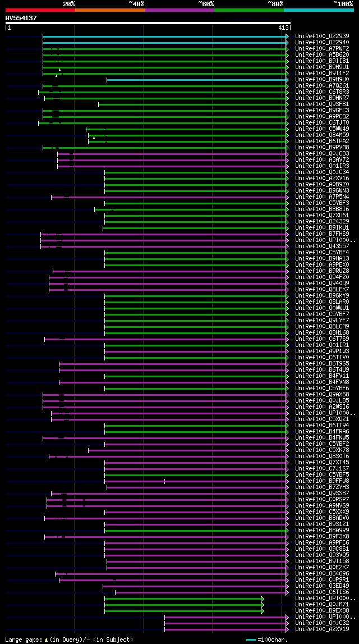Screen dimensions: 359x644
Task: Click UniRef100_Q9LYE7 label
Action: tap(322, 321)
